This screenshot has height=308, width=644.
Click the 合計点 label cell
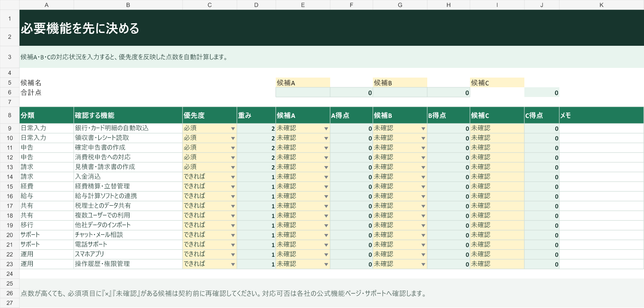[x=47, y=92]
